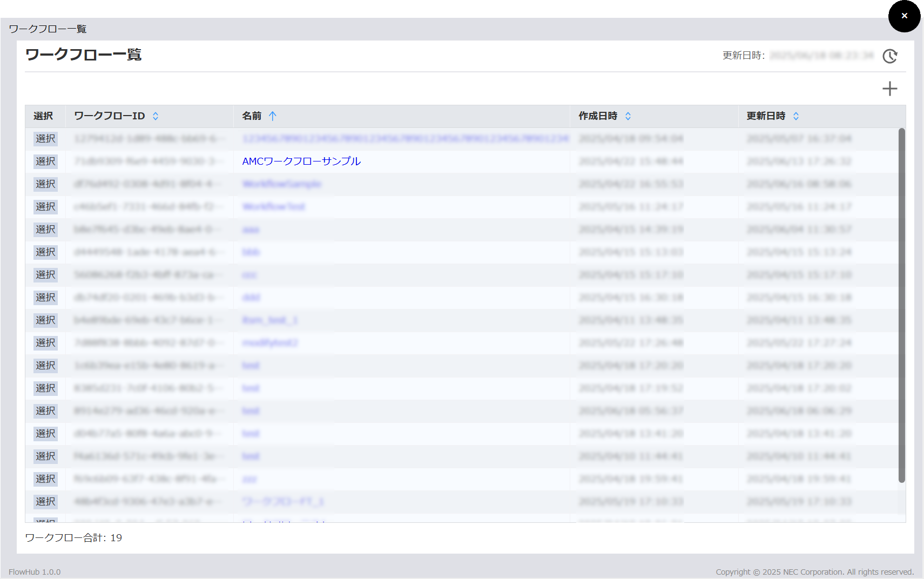Click the sort arrows beside ワークフローID
924x579 pixels.
pyautogui.click(x=156, y=116)
